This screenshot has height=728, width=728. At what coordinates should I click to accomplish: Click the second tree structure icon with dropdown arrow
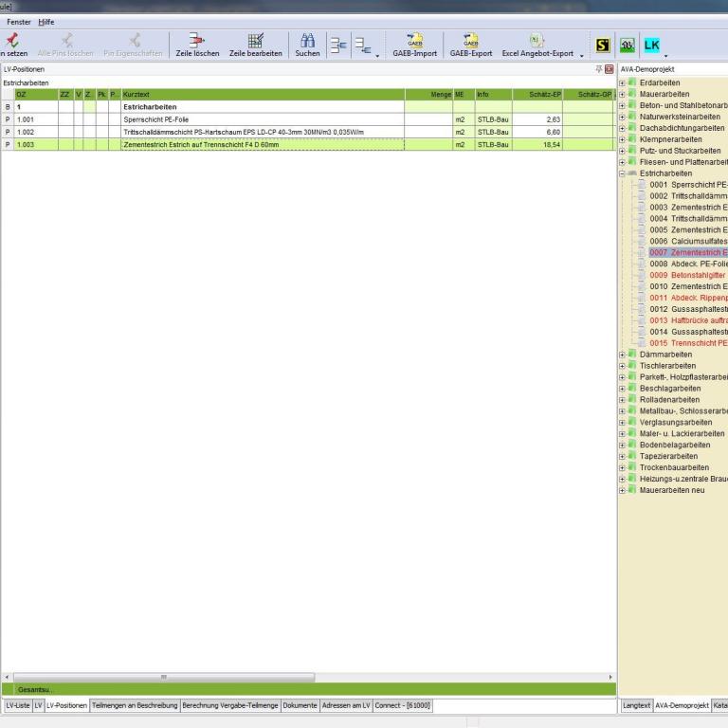(363, 45)
